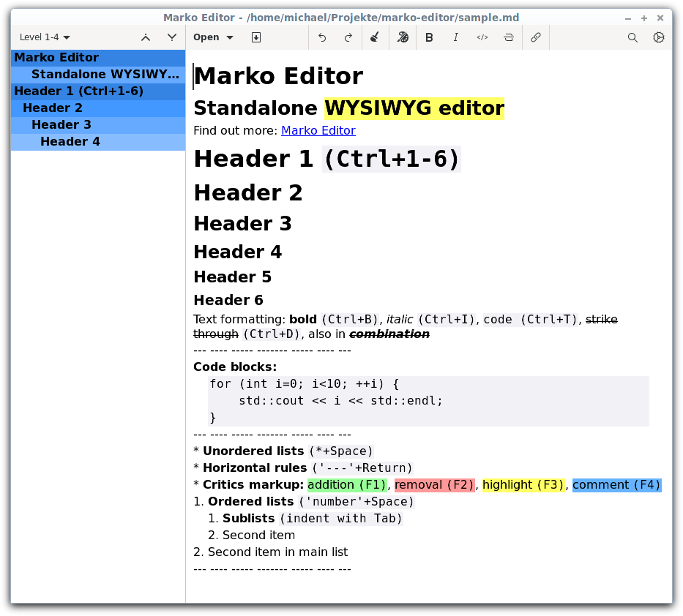
Task: Click the bold-italic 'combination' word
Action: [x=389, y=334]
